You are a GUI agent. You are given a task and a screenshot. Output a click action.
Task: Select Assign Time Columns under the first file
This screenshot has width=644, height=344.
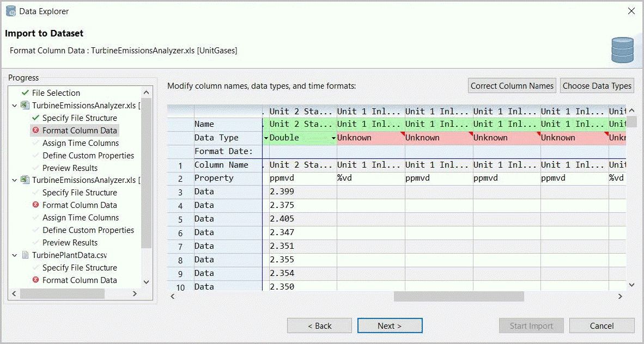[80, 143]
